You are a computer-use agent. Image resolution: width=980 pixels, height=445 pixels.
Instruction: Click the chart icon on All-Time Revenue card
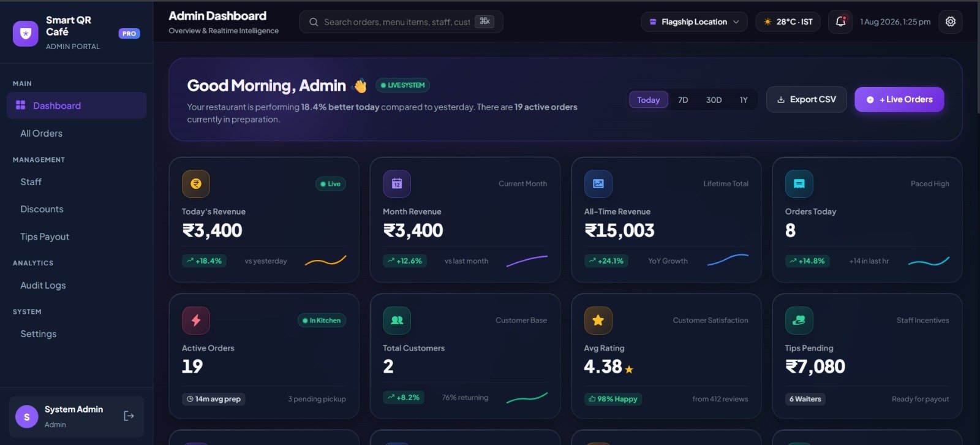click(x=598, y=184)
